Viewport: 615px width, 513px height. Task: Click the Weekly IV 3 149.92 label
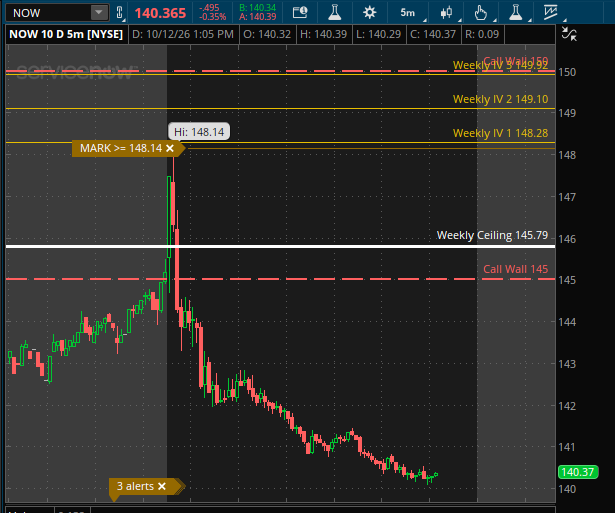coord(500,65)
